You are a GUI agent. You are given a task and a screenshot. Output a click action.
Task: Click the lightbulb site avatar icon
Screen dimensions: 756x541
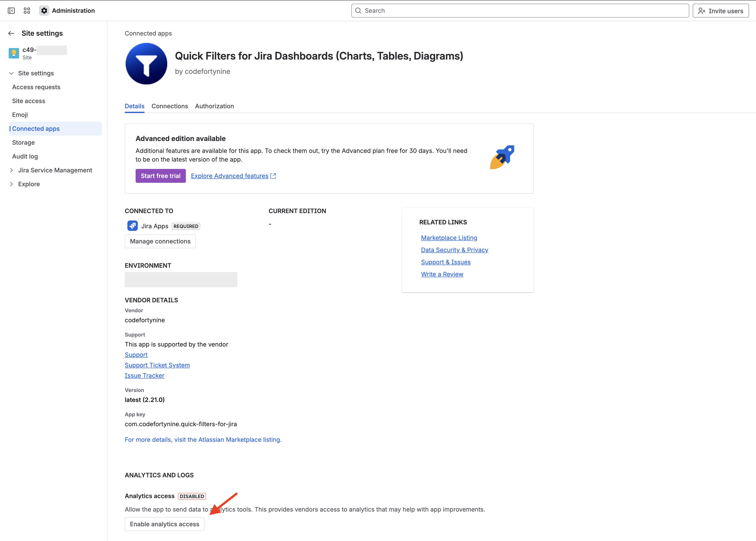click(14, 53)
